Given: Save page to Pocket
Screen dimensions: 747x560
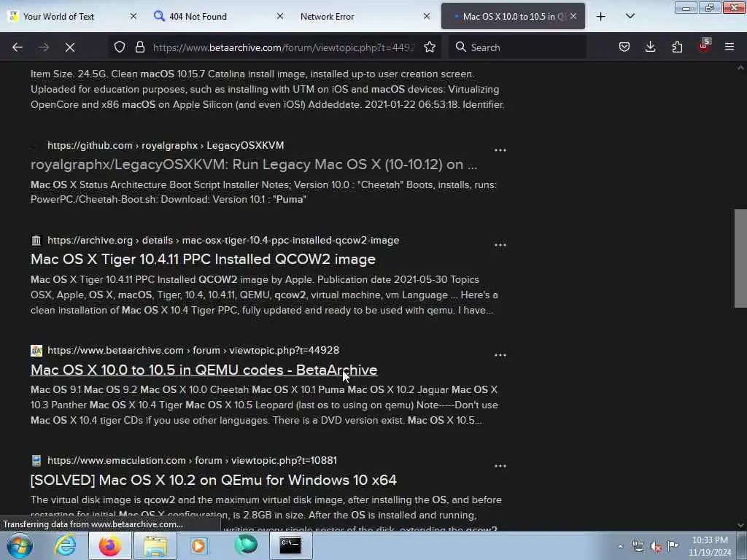Looking at the screenshot, I should 624,47.
